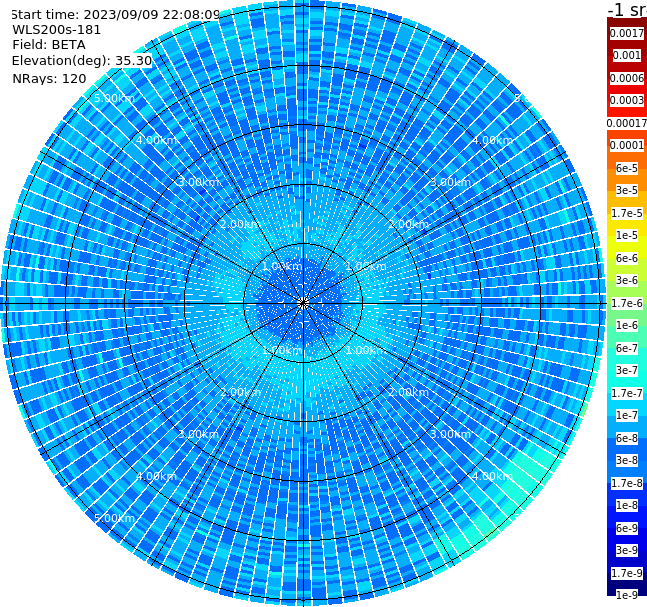Click the 1e-9 colorbar bottom label
The width and height of the screenshot is (647, 607).
(627, 595)
